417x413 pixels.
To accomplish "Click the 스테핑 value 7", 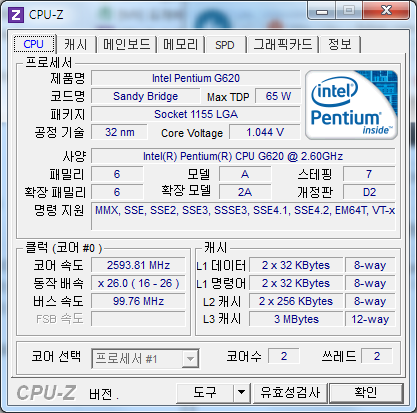I will click(x=369, y=174).
